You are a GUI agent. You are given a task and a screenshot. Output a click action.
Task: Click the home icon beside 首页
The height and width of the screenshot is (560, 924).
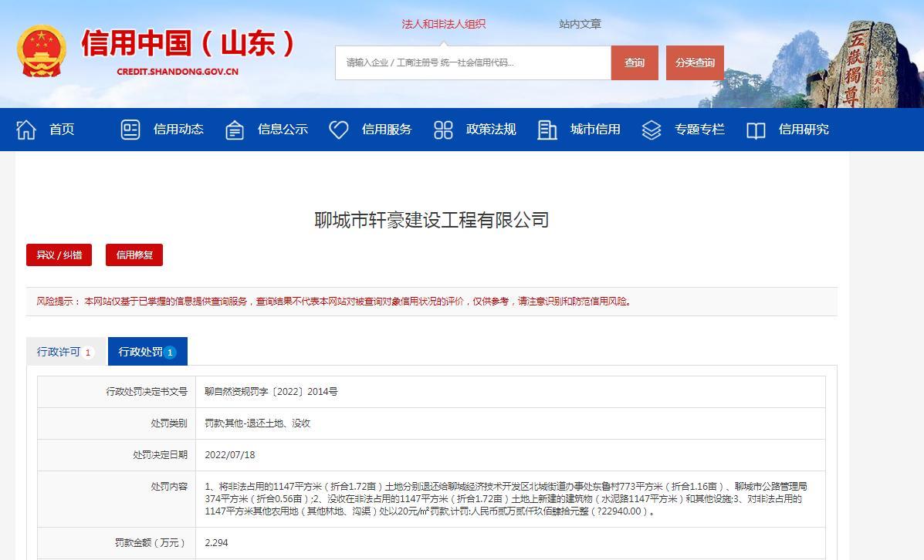coord(26,130)
